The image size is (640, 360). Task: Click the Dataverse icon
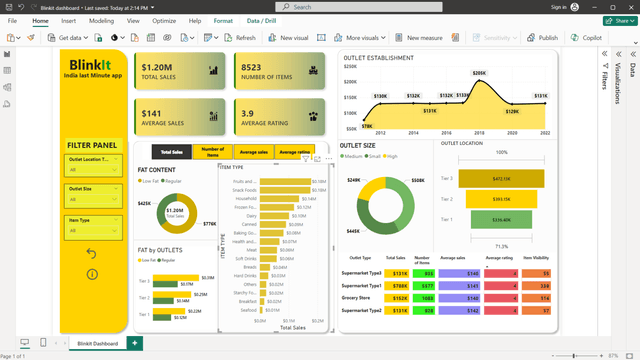point(167,38)
